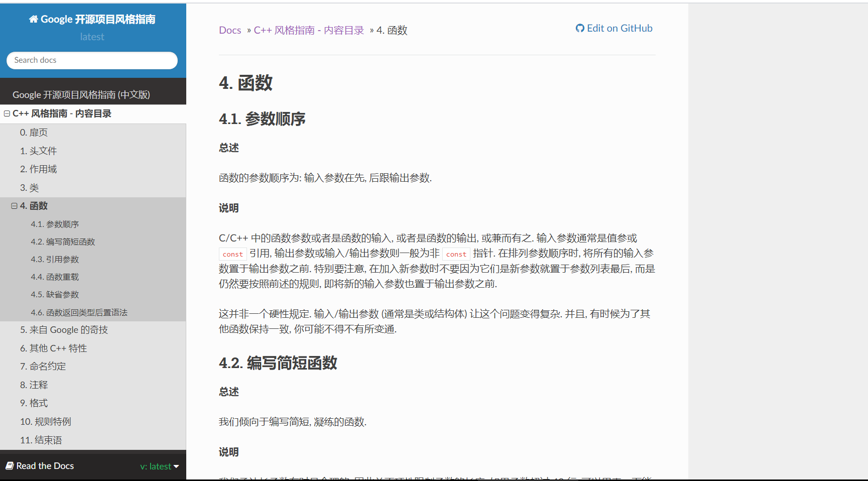
Task: Click text 函数的参数顺序为: 输入参数在先
Action: [292, 178]
